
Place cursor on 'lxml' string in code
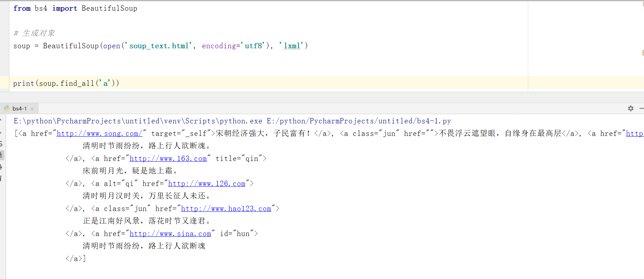pos(292,46)
